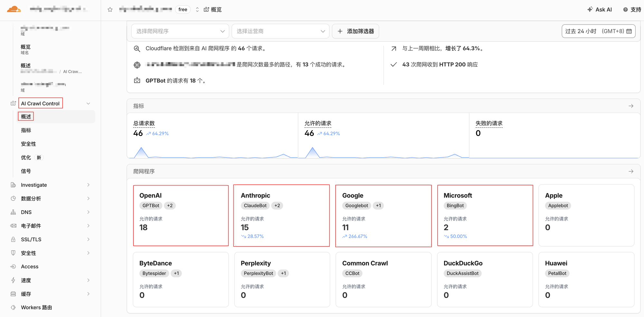Click the 失败的请求 metric label
Image resolution: width=644 pixels, height=317 pixels.
(x=489, y=124)
